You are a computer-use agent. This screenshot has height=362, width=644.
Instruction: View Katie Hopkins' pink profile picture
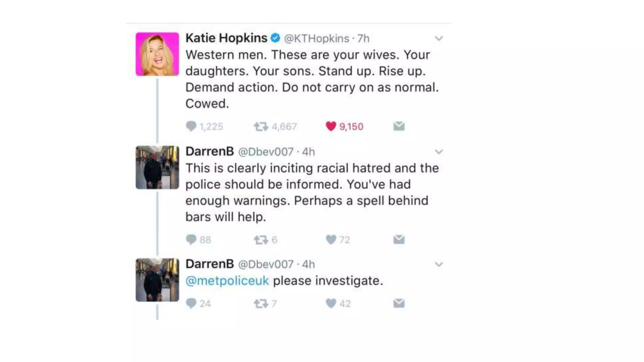[x=157, y=54]
